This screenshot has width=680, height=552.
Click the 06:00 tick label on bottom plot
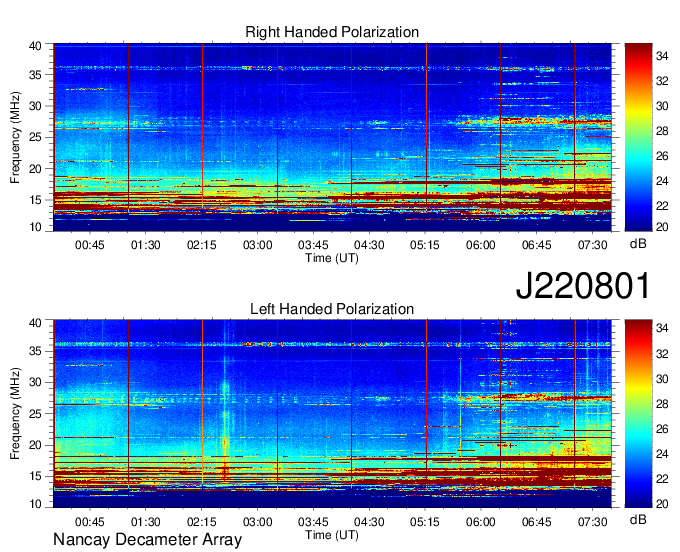(x=481, y=522)
